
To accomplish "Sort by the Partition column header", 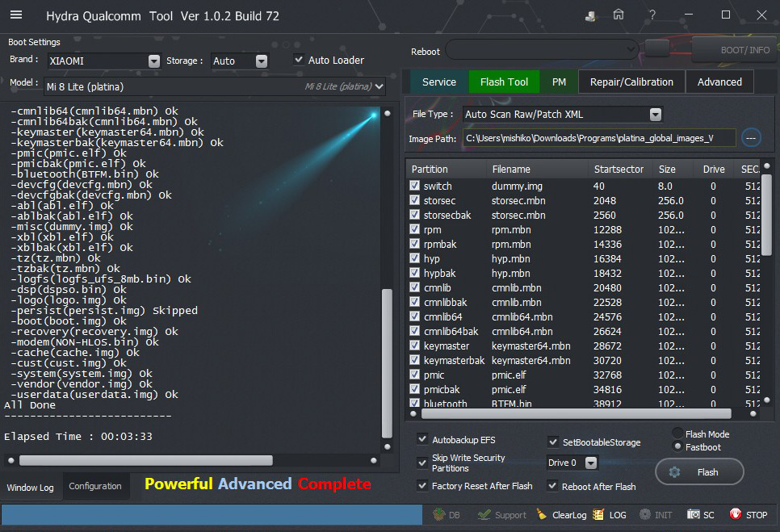I will [447, 169].
